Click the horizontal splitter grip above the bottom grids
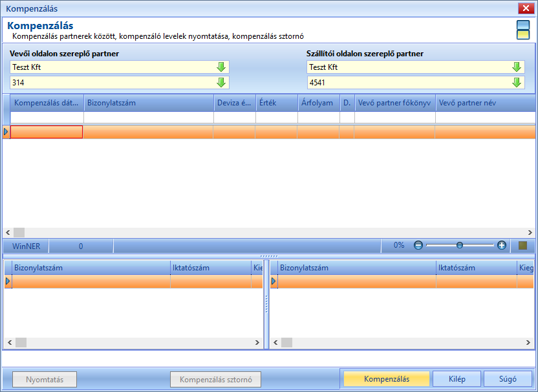Viewport: 538px width, 392px height. tap(268, 256)
